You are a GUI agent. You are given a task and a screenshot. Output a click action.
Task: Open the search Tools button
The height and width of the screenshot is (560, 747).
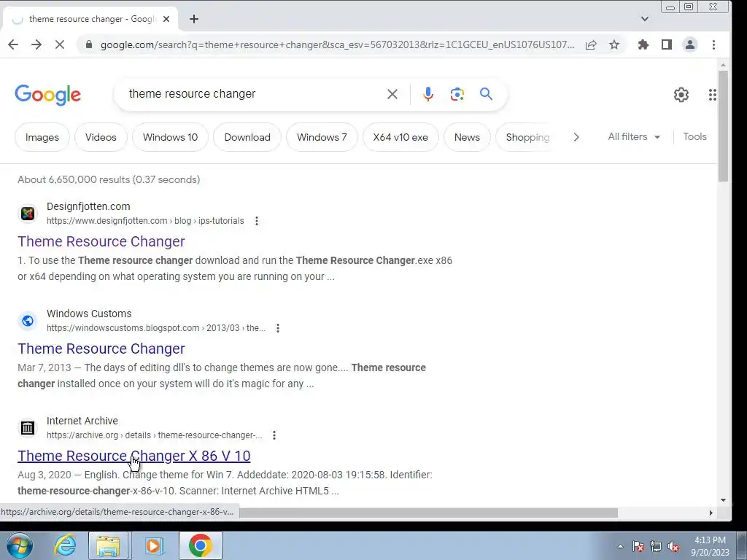click(x=694, y=136)
